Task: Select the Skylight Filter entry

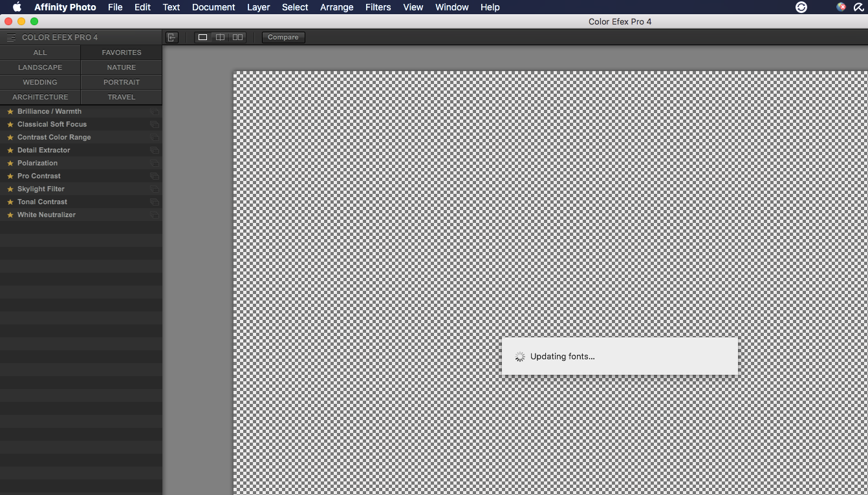Action: pos(81,189)
